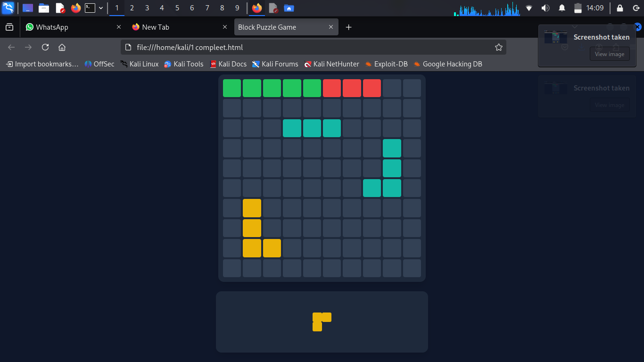The image size is (644, 362).
Task: Open the Firefox tab list view icon
Action: click(x=9, y=27)
